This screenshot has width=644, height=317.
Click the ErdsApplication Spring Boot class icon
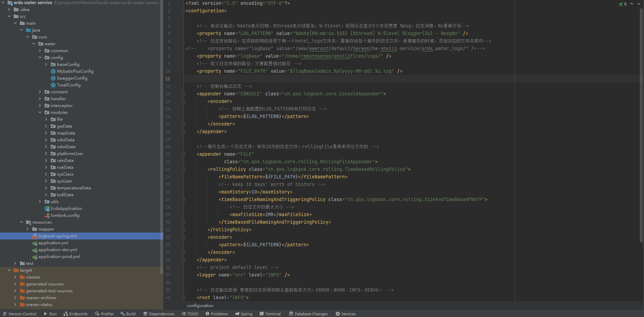point(47,209)
